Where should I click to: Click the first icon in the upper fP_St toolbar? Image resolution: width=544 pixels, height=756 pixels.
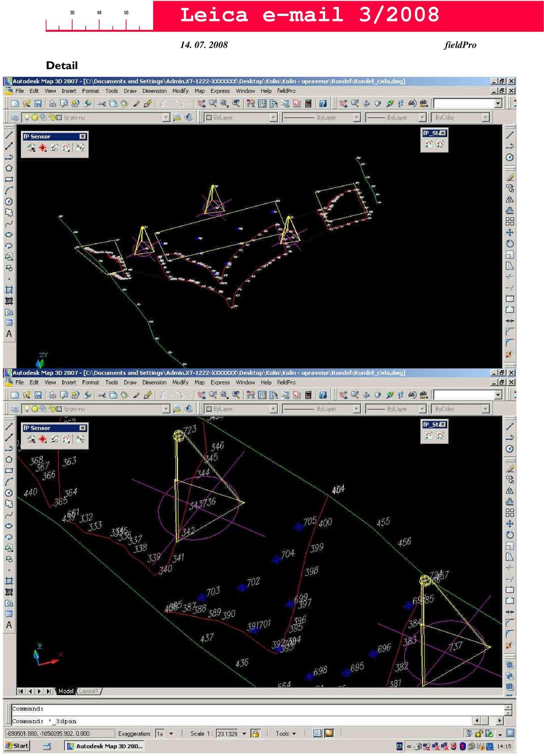pyautogui.click(x=429, y=144)
